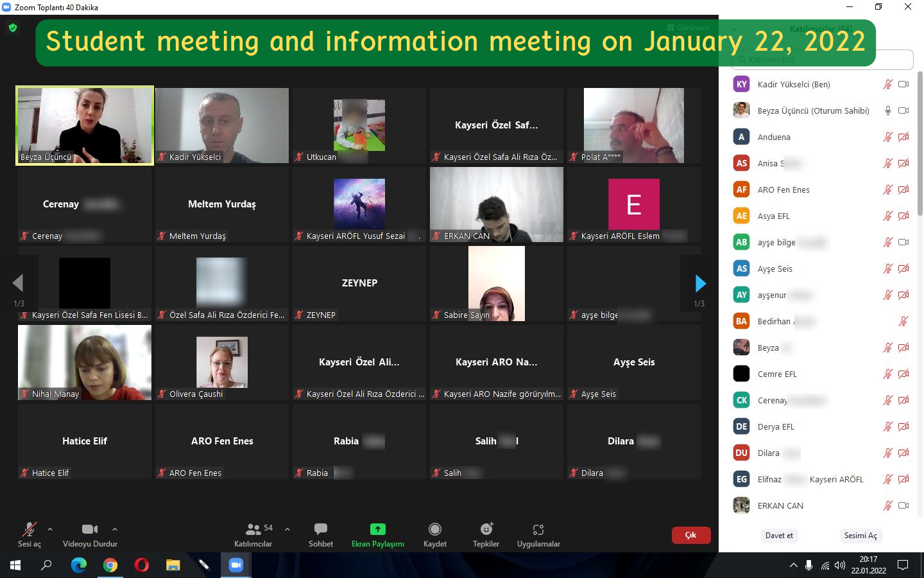This screenshot has width=924, height=578.
Task: Select Asya EFL in participant list
Action: pyautogui.click(x=822, y=216)
